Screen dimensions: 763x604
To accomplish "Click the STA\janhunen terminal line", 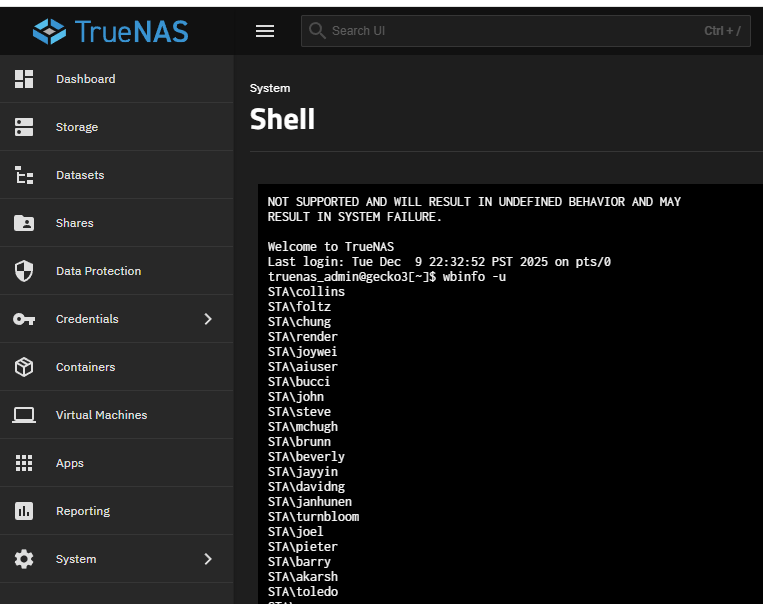I will [x=310, y=502].
